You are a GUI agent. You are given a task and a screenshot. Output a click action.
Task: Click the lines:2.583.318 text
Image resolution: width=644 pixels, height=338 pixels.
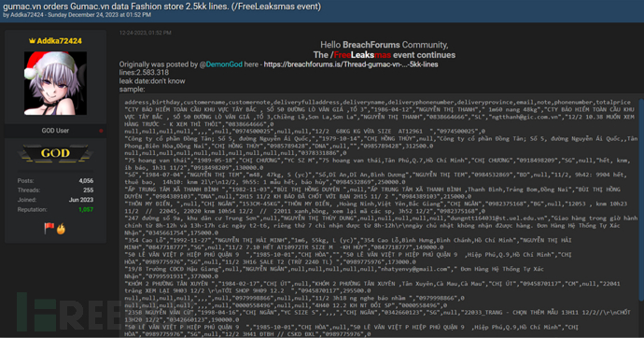tap(144, 73)
